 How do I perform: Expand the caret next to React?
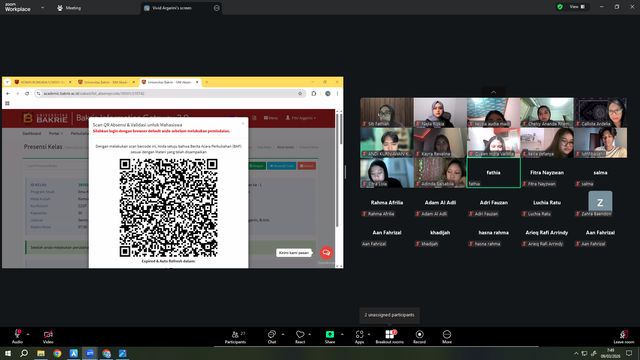(x=310, y=334)
